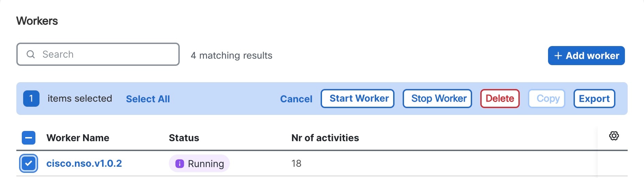The height and width of the screenshot is (178, 644).
Task: Delete the selected worker
Action: [500, 99]
